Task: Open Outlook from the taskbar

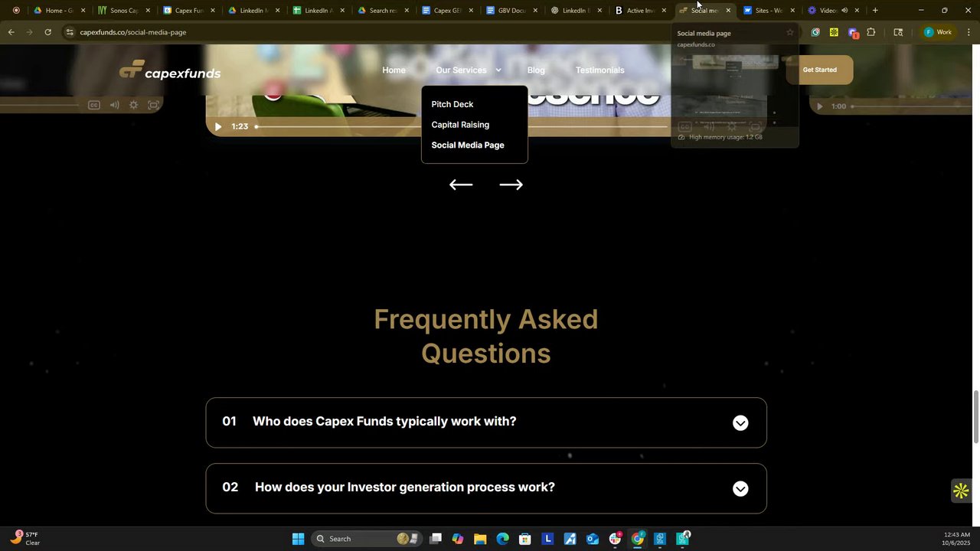Action: coord(592,539)
